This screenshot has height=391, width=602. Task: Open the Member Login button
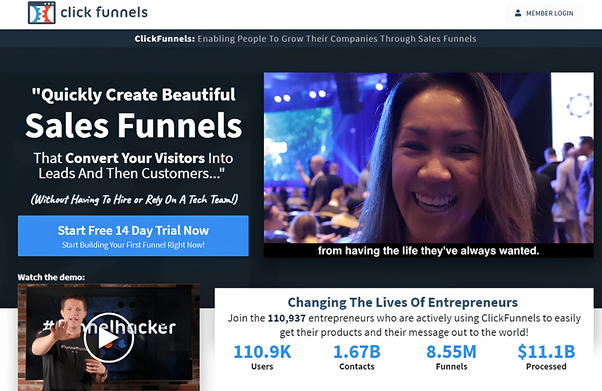pos(544,13)
